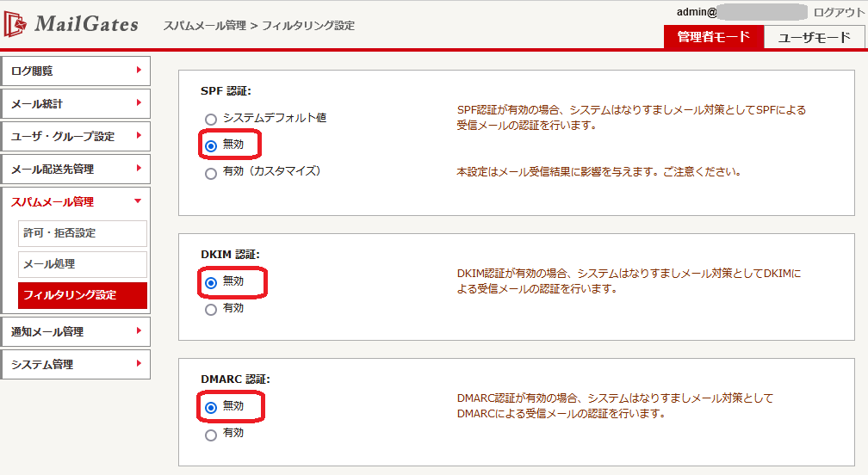Open フィルタリング設定 submenu item

pos(83,295)
